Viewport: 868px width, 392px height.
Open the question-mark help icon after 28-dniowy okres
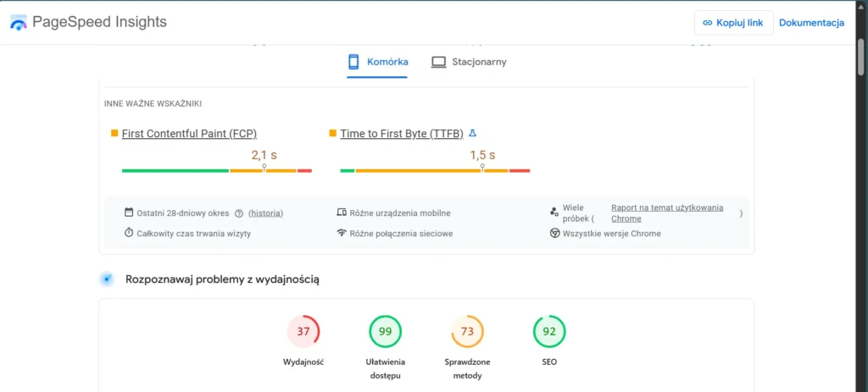(239, 213)
